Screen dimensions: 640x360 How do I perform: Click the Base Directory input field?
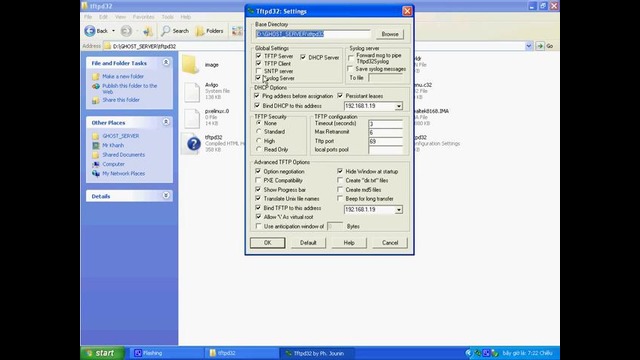[x=313, y=34]
